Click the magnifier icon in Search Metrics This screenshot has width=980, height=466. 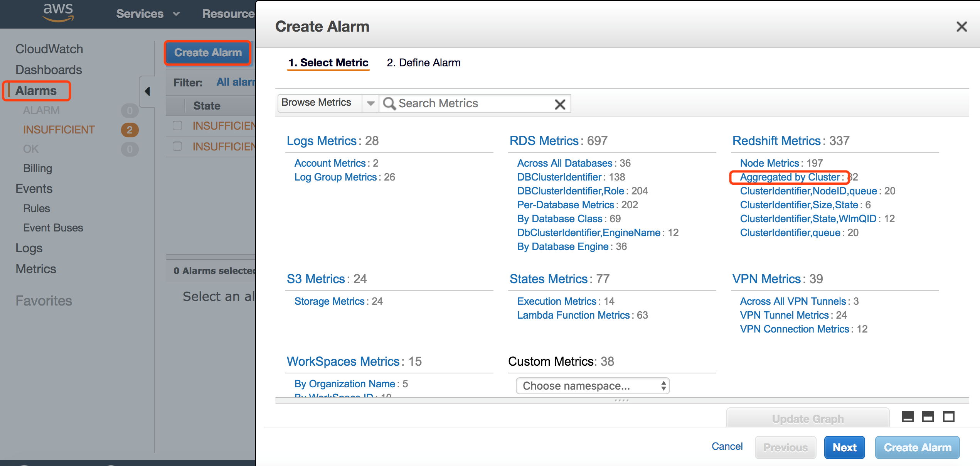[x=389, y=103]
